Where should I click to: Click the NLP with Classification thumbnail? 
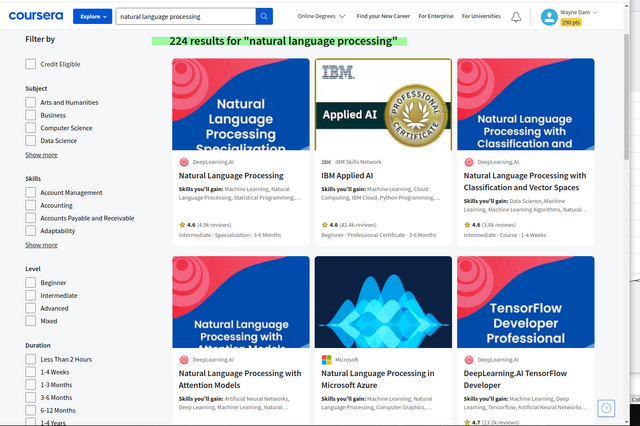coord(526,104)
